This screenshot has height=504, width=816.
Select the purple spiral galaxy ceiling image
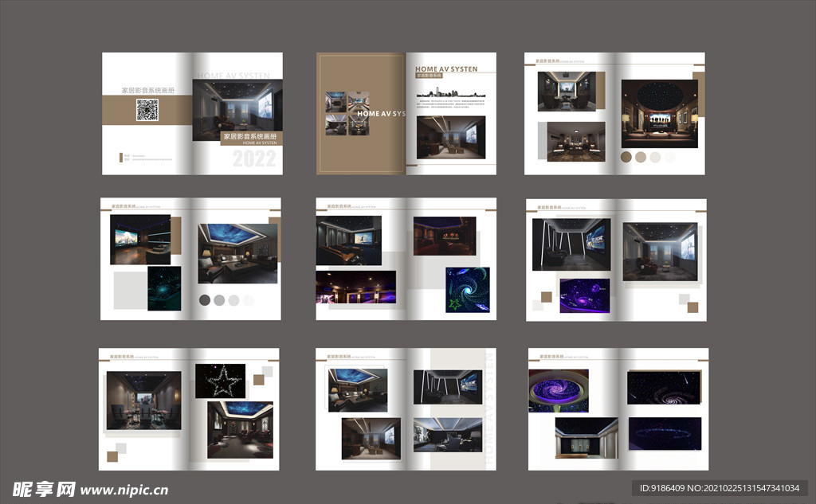coord(558,390)
